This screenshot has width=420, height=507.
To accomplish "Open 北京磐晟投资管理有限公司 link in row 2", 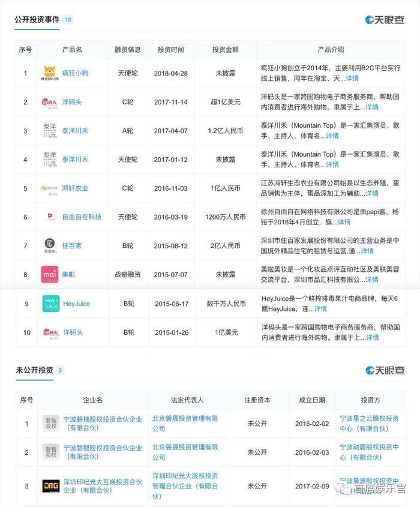I will pos(185,452).
